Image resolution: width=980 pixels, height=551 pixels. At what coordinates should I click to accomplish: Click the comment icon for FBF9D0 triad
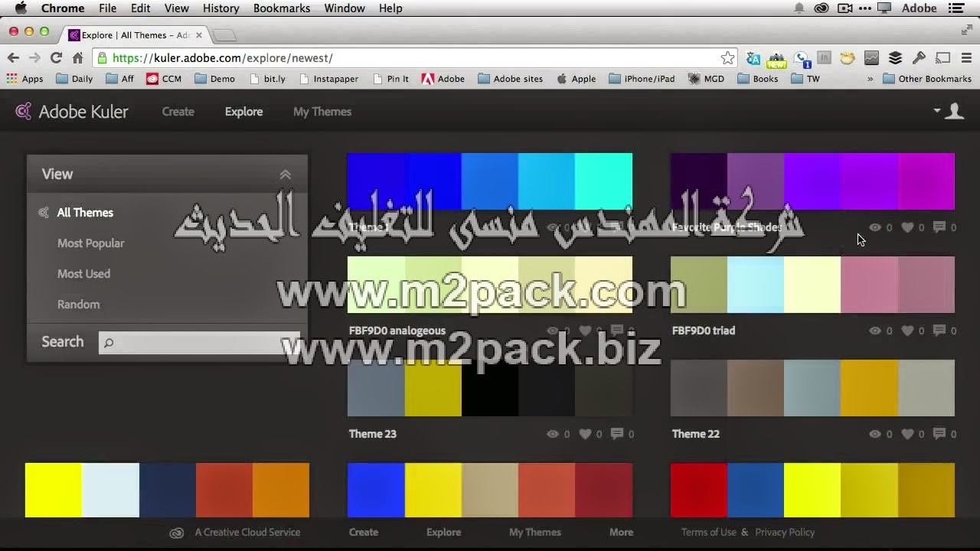click(x=939, y=331)
